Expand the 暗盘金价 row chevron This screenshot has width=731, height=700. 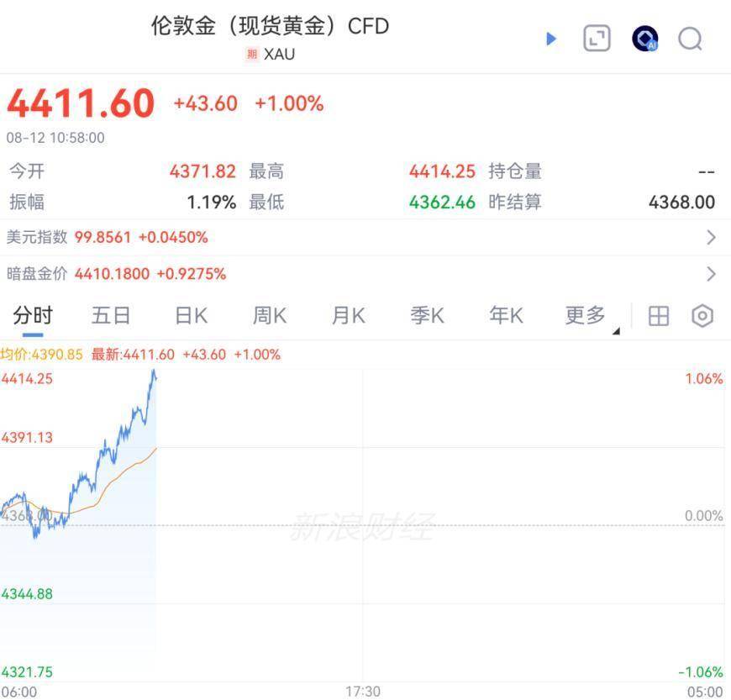711,274
